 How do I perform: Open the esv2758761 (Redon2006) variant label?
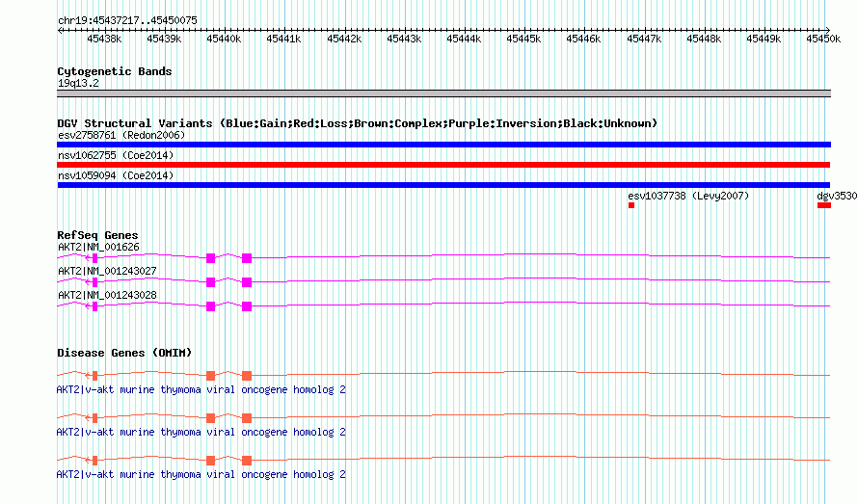coord(121,135)
